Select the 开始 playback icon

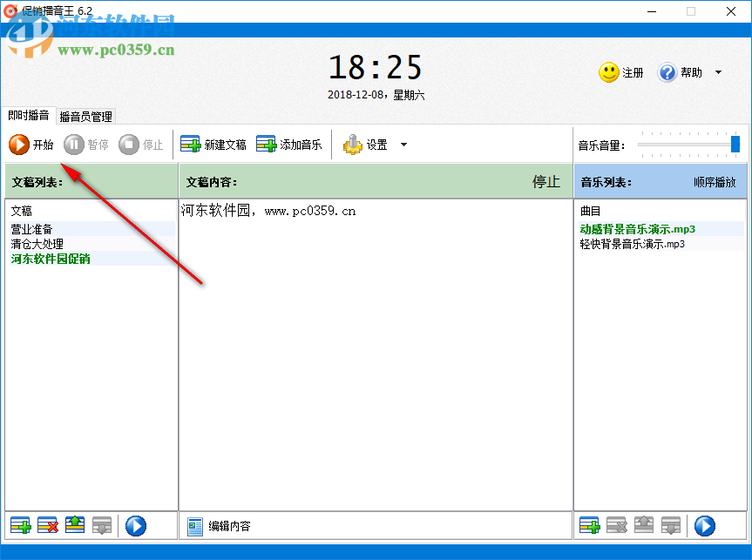click(21, 145)
